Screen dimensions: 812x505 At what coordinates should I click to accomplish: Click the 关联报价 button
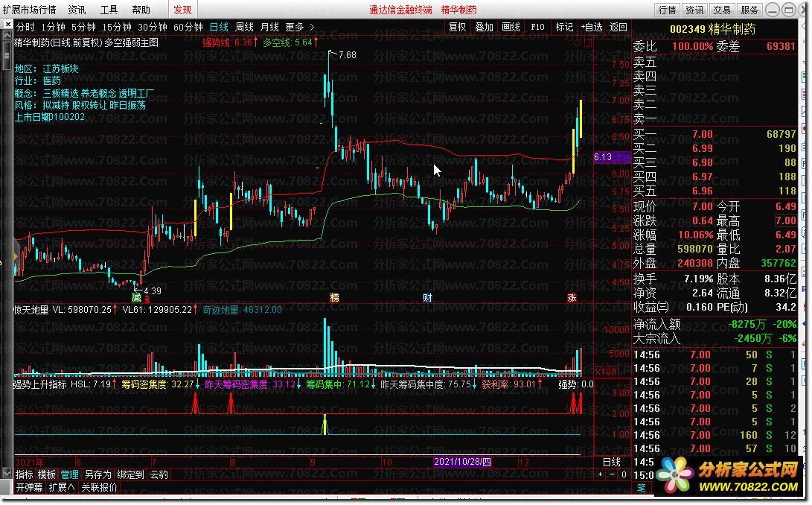coord(100,487)
